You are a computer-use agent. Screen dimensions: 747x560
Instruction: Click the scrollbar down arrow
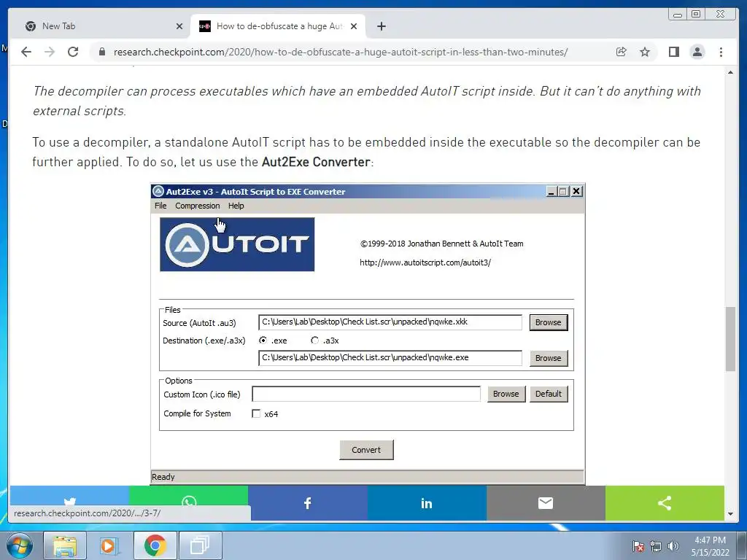tap(731, 514)
